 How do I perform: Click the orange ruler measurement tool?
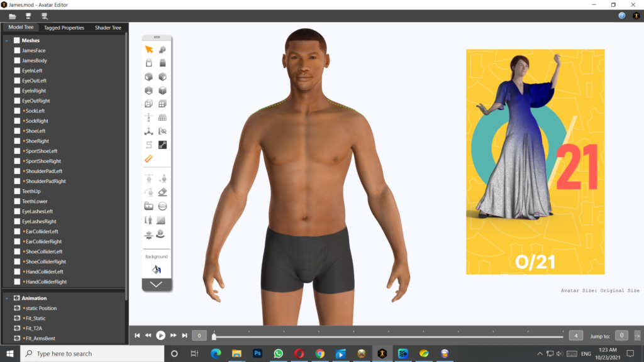click(149, 158)
